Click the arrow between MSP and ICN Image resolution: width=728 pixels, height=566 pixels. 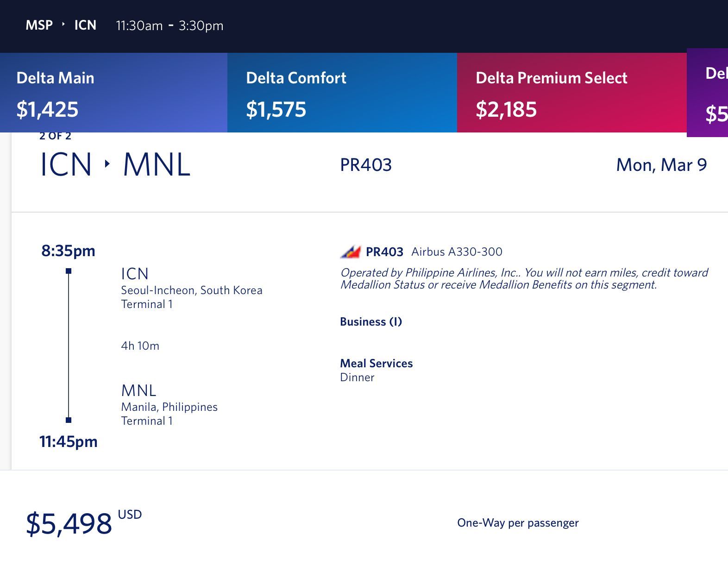[63, 25]
